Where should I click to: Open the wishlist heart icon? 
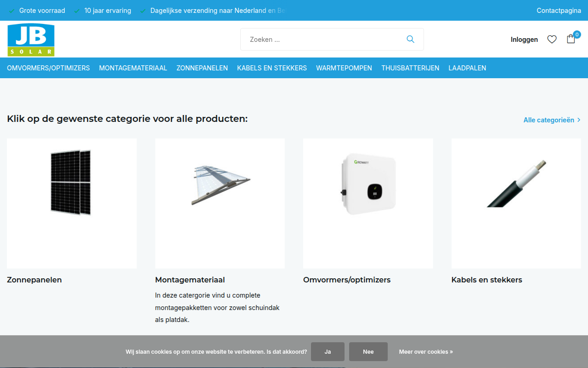(552, 40)
